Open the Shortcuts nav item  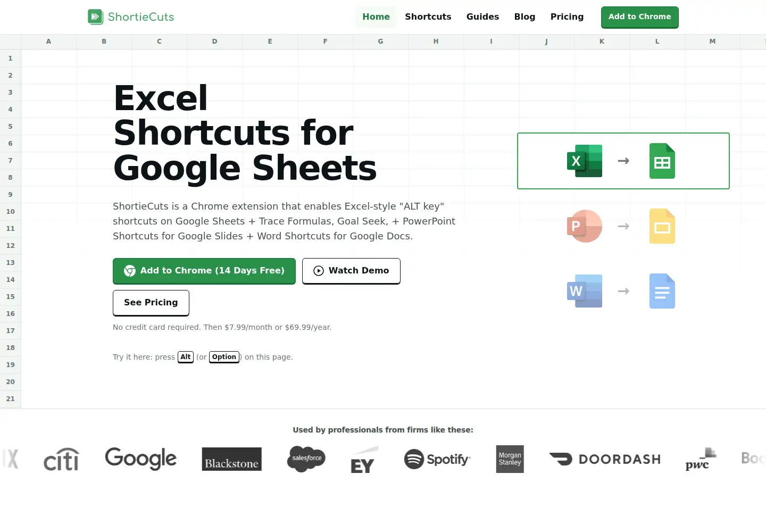(x=428, y=17)
